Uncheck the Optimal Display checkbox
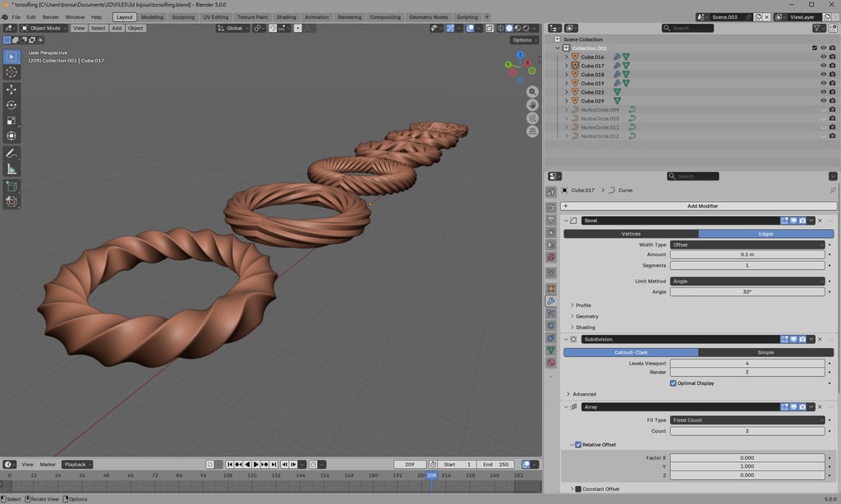The width and height of the screenshot is (841, 504). [673, 383]
